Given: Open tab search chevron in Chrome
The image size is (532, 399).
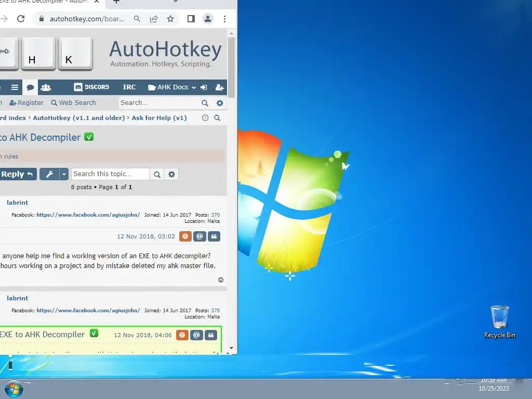Looking at the screenshot, I should pos(176,2).
